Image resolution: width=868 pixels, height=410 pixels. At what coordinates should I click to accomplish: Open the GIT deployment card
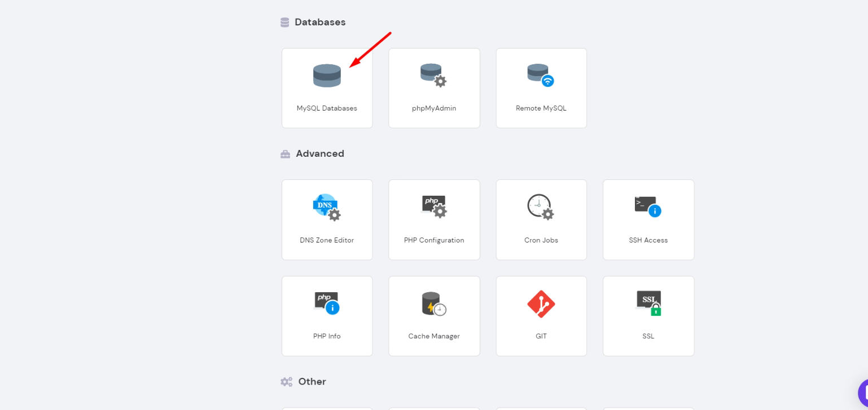(x=541, y=316)
